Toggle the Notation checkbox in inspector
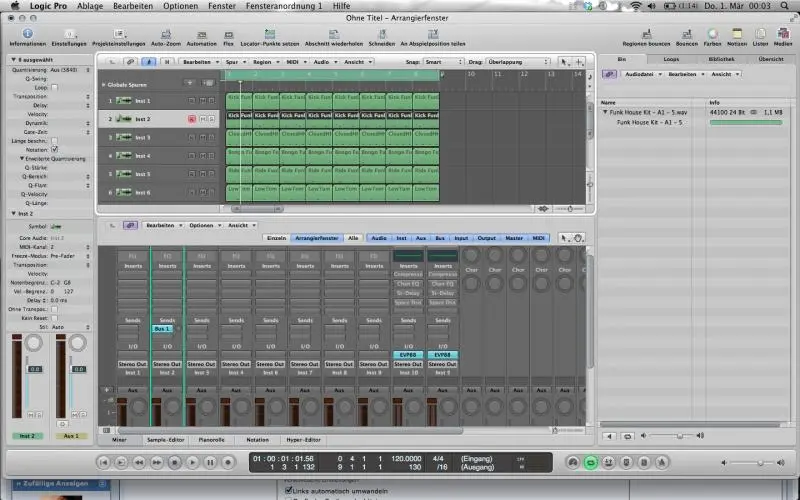 (x=54, y=149)
